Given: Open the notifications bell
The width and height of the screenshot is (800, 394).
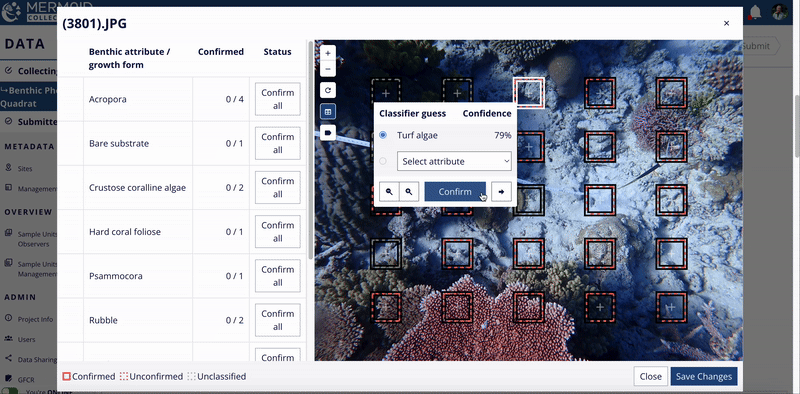Looking at the screenshot, I should [755, 12].
